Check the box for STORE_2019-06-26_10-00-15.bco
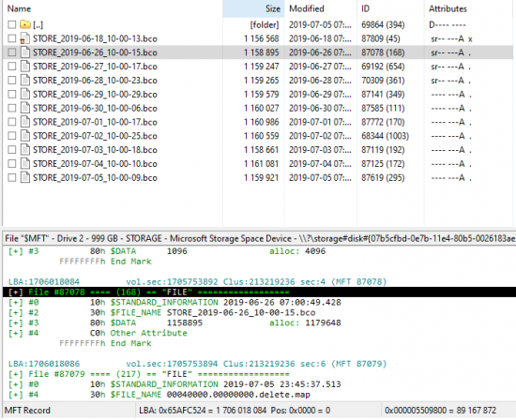The width and height of the screenshot is (516, 420). tap(12, 52)
